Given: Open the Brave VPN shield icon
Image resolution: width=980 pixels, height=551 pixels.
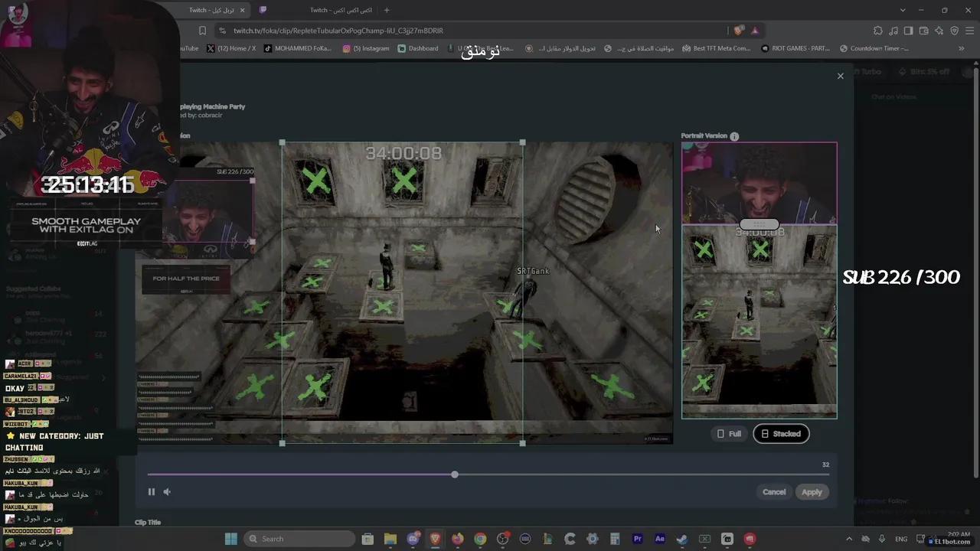Looking at the screenshot, I should (x=955, y=31).
